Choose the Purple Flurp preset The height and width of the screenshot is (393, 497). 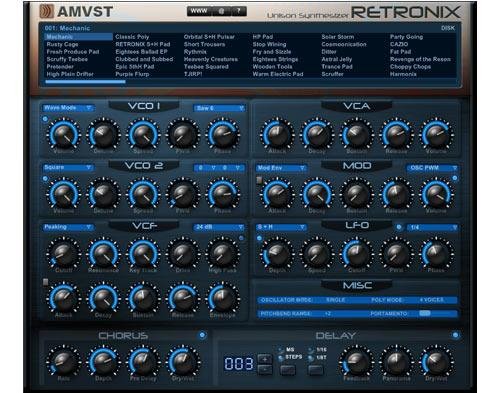tap(132, 74)
